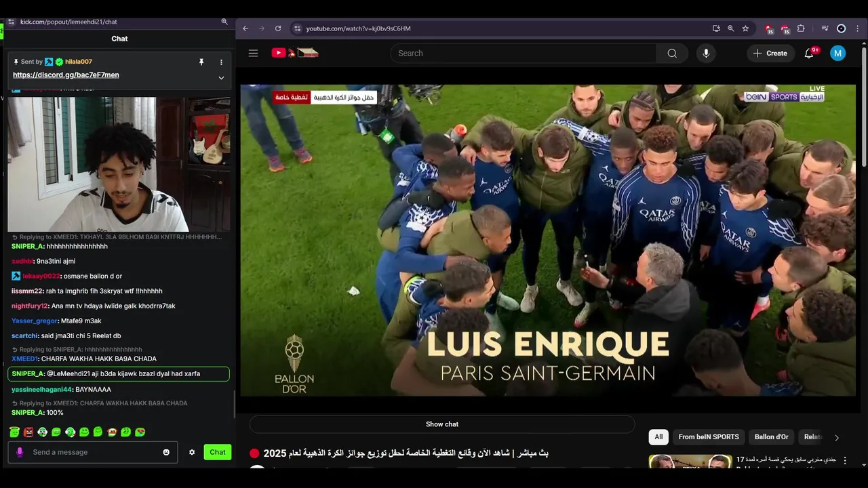Click username yassineelhagani44 in chat

pyautogui.click(x=41, y=390)
